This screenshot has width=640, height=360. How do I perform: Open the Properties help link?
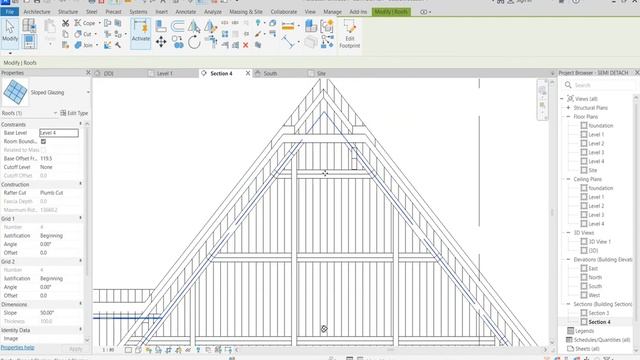[x=17, y=347]
